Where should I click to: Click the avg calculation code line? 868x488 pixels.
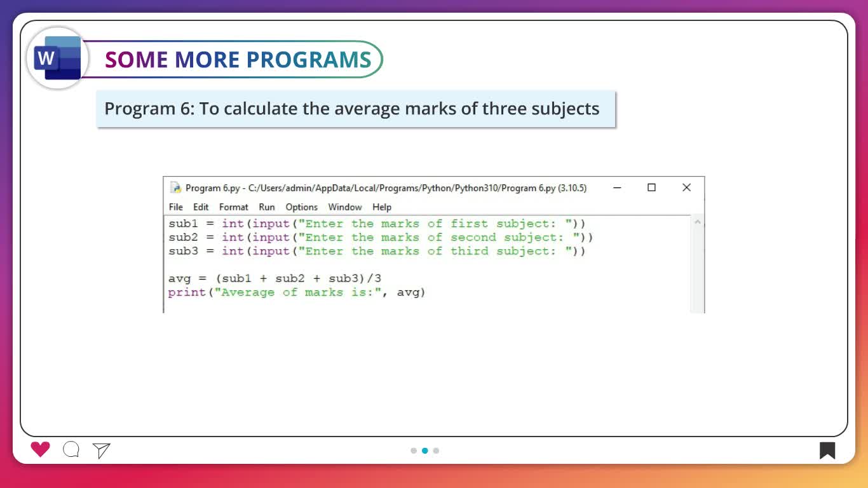275,279
